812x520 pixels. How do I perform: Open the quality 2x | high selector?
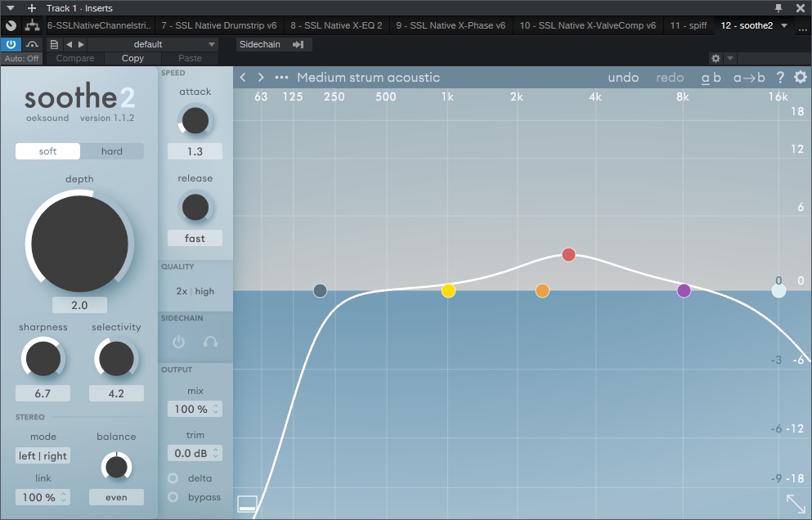(x=195, y=291)
